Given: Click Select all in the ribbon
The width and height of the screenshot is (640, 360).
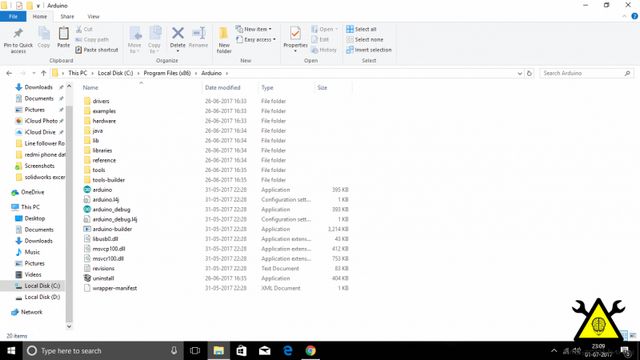Looking at the screenshot, I should [361, 29].
